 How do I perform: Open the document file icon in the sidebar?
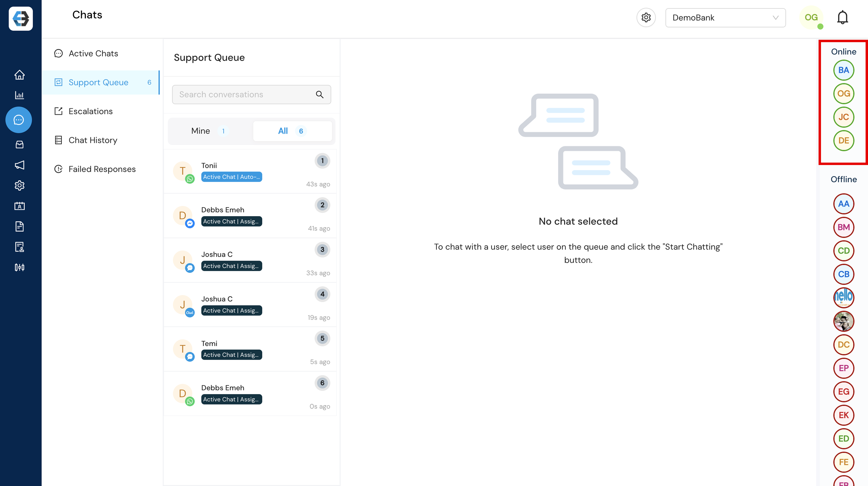tap(20, 226)
